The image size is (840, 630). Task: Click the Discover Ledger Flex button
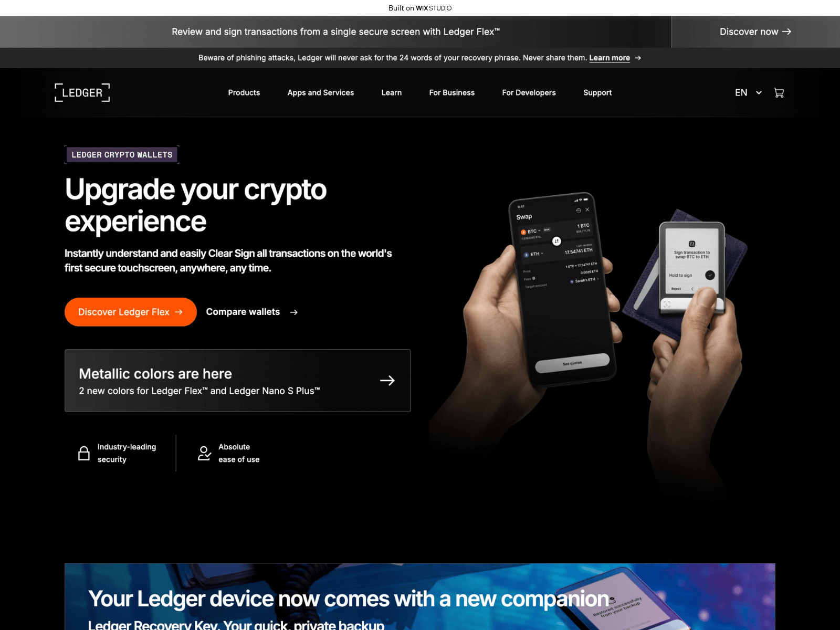pyautogui.click(x=131, y=312)
